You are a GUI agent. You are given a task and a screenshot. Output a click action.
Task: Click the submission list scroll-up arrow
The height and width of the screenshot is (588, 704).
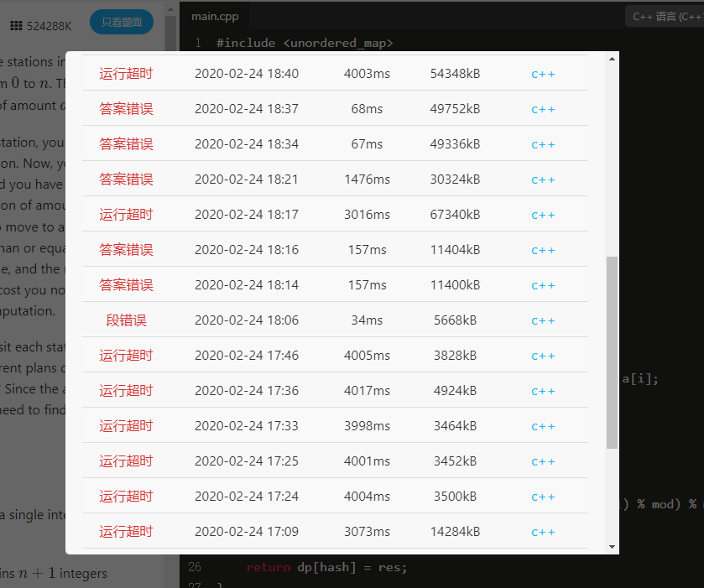(612, 59)
